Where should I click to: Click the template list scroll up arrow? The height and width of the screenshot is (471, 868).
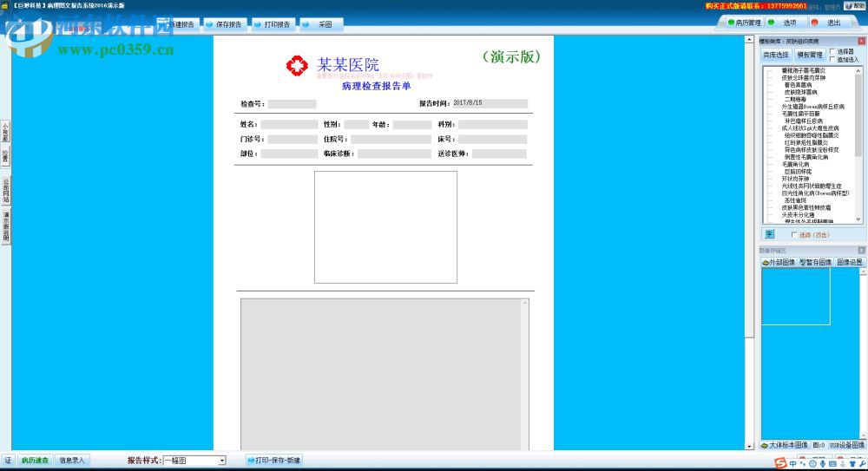coord(858,71)
